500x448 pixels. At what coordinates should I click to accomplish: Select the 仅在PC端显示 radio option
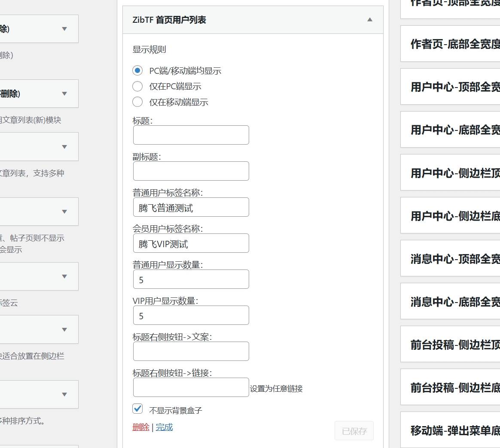[137, 86]
